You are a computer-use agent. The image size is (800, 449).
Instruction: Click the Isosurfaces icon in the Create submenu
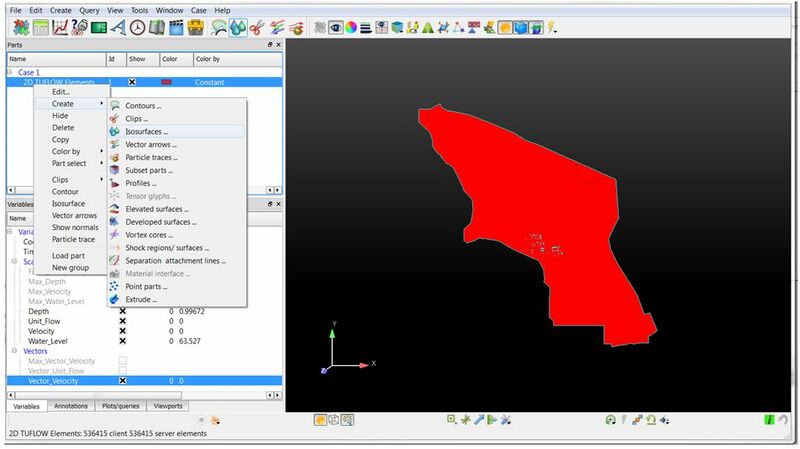pyautogui.click(x=116, y=131)
